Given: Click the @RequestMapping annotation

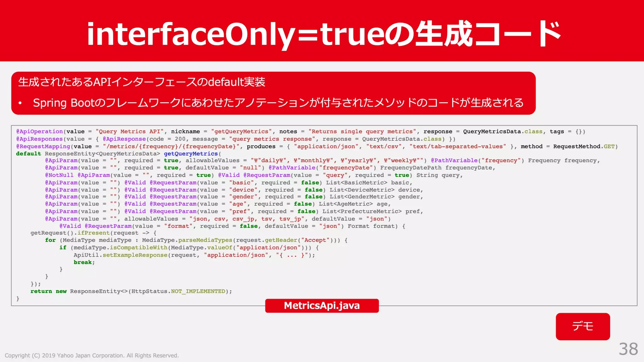Looking at the screenshot, I should click(43, 146).
